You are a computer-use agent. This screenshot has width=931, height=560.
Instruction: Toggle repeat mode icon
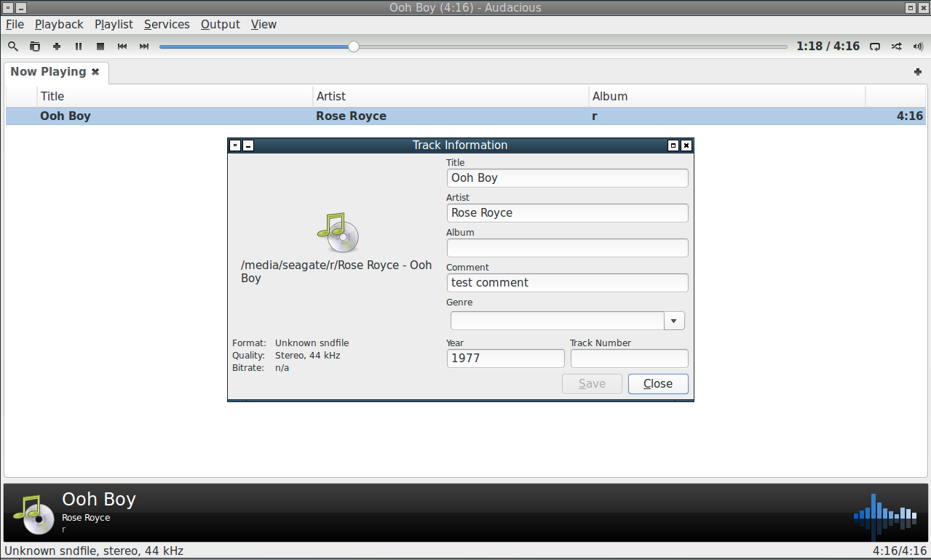pyautogui.click(x=875, y=46)
